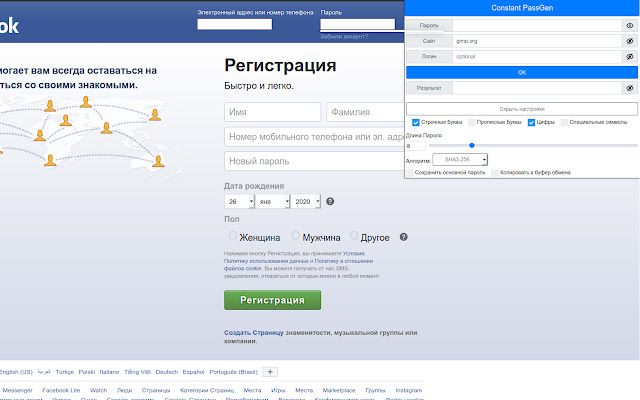Enable Сохранить основной пароль checkbox

coord(410,173)
